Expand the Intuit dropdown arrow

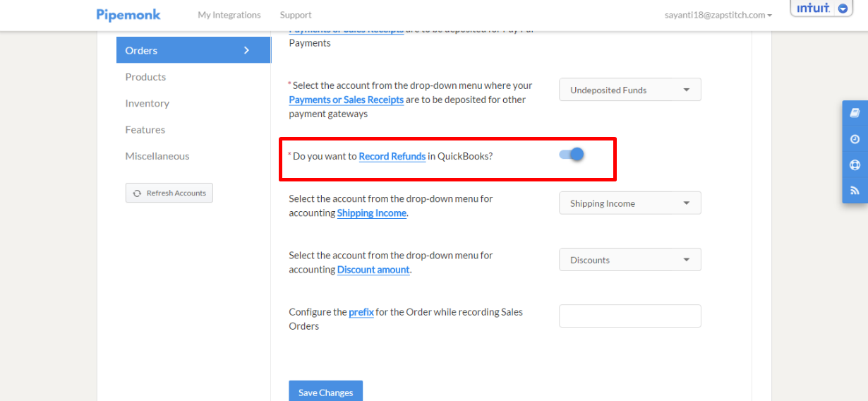(x=843, y=8)
